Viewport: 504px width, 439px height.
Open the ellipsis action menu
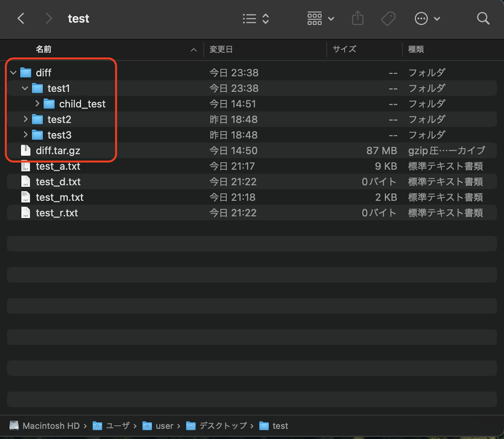pos(427,18)
